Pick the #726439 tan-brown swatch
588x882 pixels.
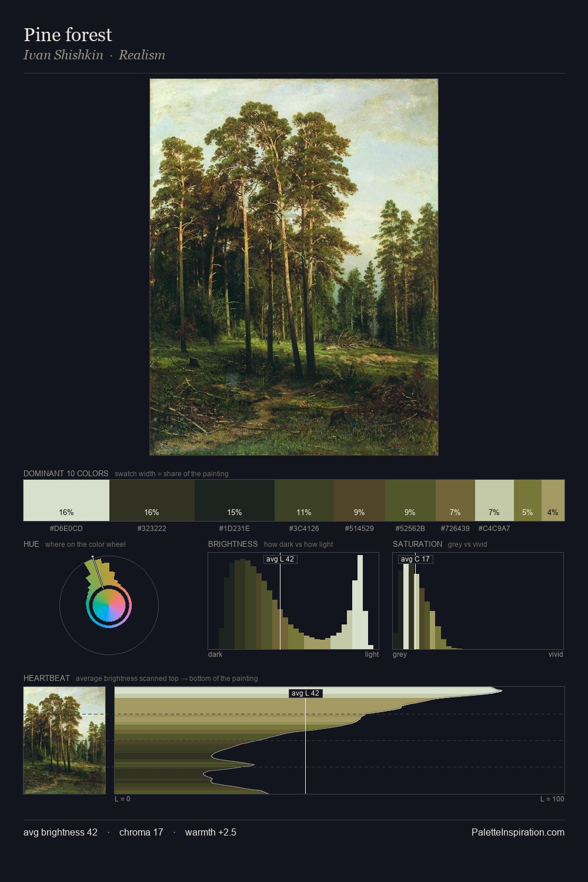(455, 500)
